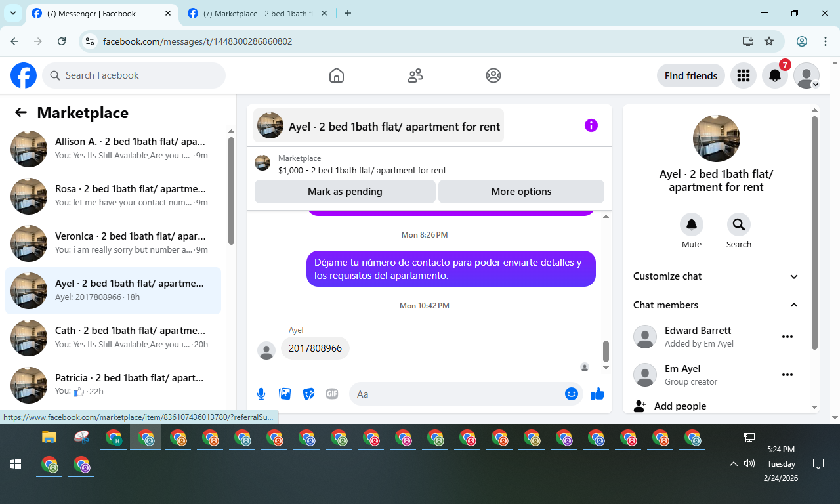This screenshot has height=504, width=840.
Task: Open Rosa conversation
Action: pos(113,196)
